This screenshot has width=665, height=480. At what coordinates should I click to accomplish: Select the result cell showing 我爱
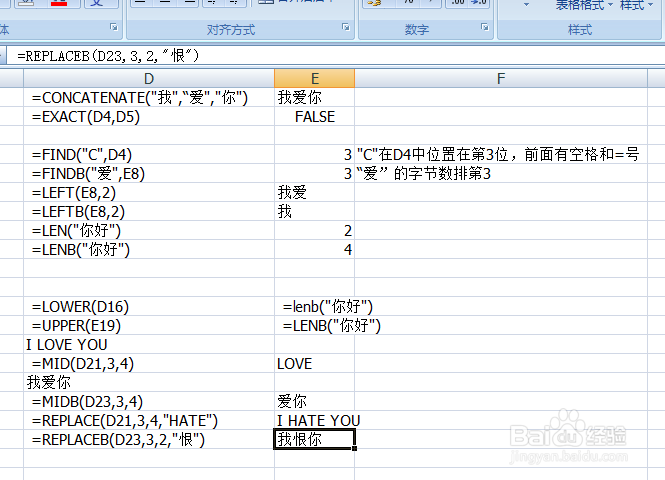coord(314,193)
